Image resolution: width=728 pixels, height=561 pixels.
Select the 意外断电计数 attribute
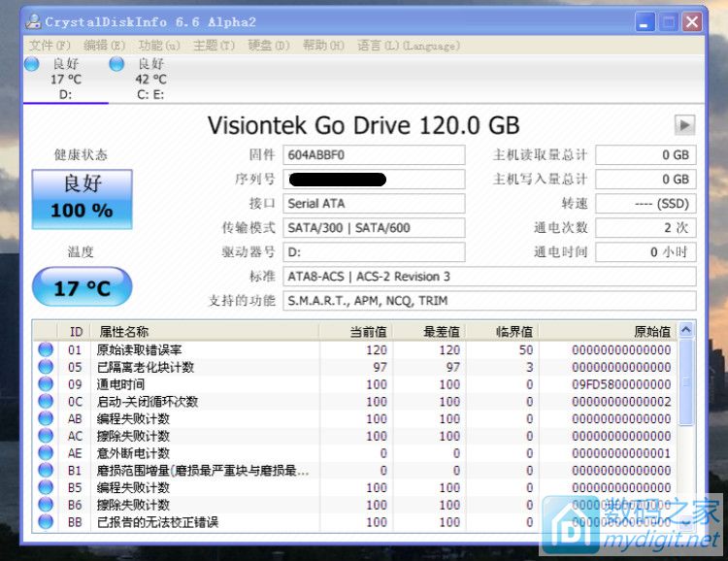point(133,453)
